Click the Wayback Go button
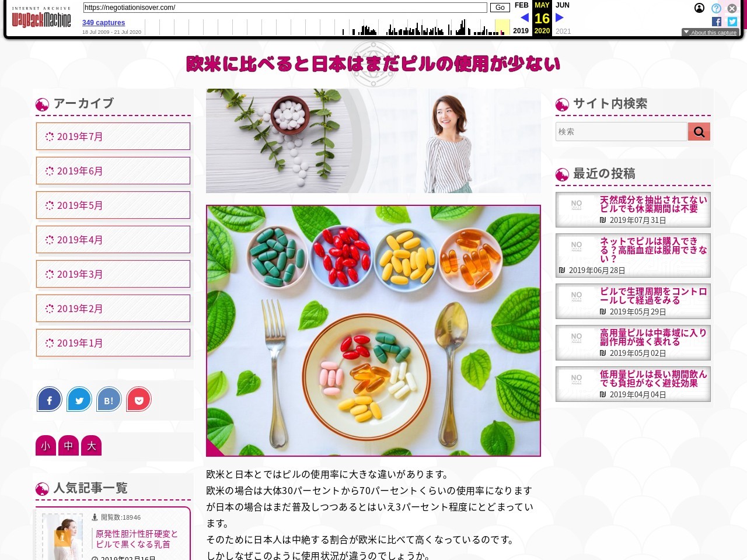The width and height of the screenshot is (747, 560). [500, 8]
